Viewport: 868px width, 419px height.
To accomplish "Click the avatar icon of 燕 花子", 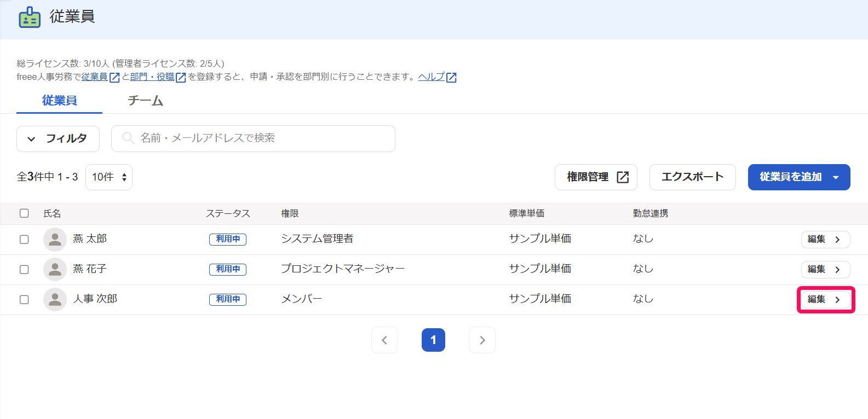I will (x=55, y=270).
